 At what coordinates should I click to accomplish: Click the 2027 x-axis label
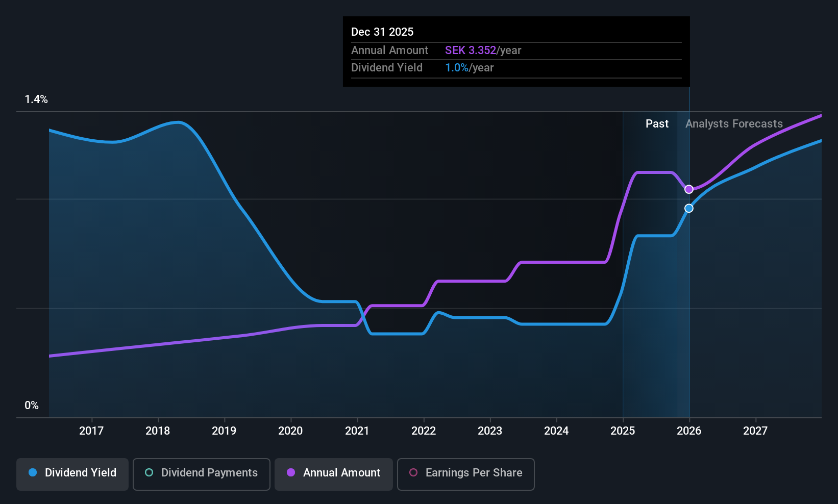point(755,431)
